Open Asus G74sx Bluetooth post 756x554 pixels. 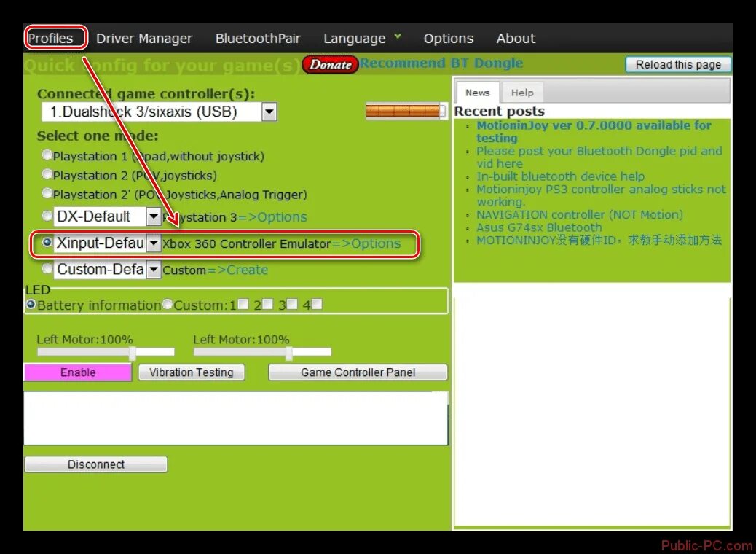(539, 227)
